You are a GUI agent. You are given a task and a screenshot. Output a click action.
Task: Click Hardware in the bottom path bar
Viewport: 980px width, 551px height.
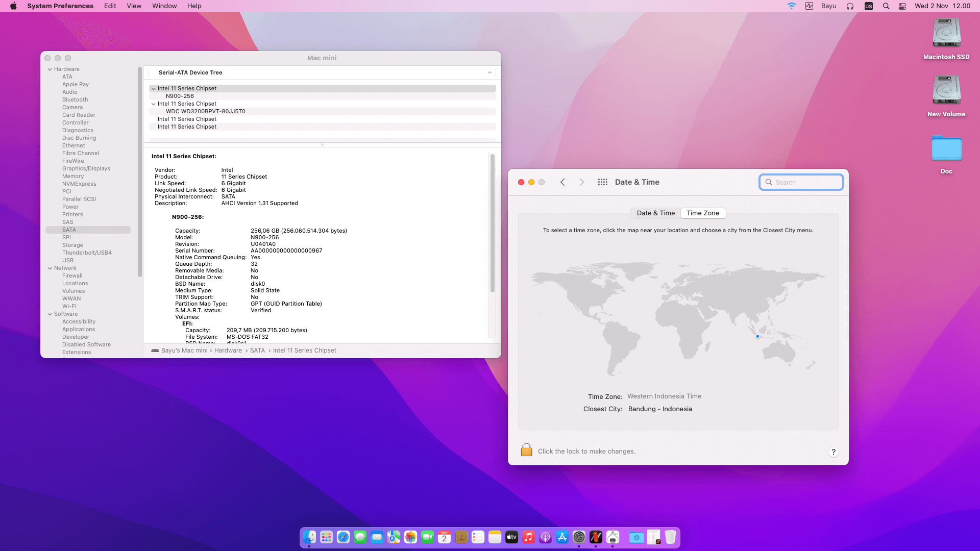tap(228, 350)
